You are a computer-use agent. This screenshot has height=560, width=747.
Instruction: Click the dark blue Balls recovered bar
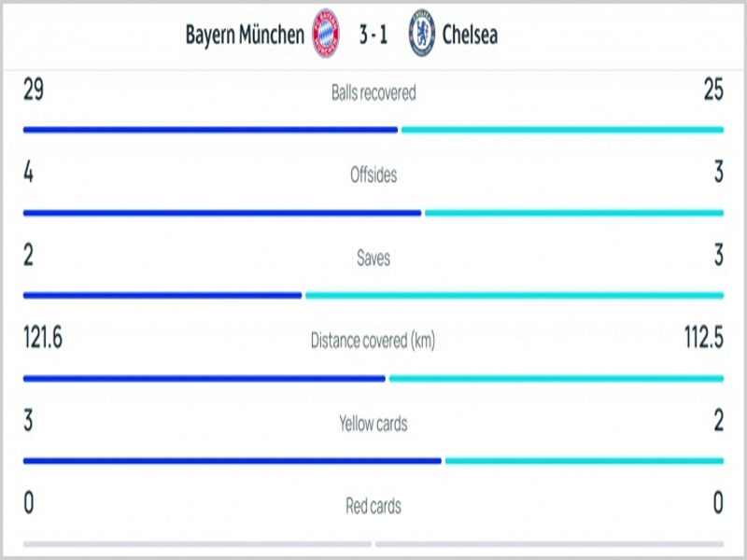pos(210,130)
